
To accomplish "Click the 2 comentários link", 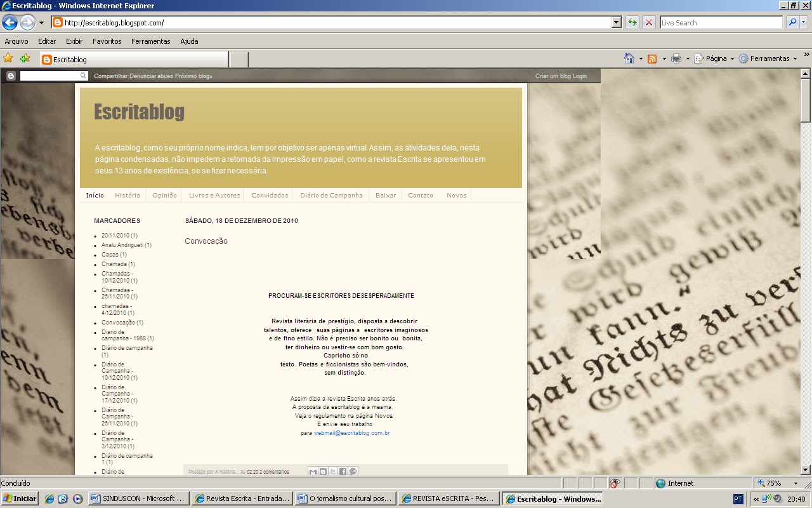I will coord(274,472).
